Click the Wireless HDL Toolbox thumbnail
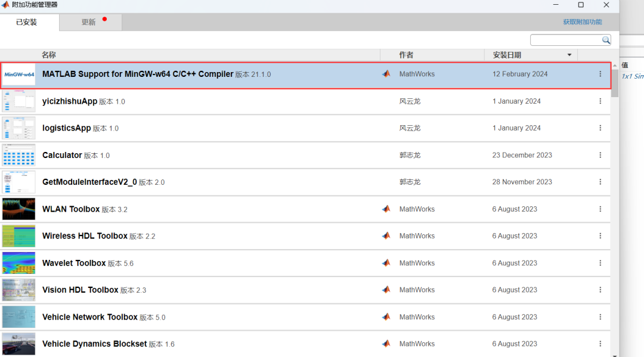The width and height of the screenshot is (644, 357). (x=19, y=236)
